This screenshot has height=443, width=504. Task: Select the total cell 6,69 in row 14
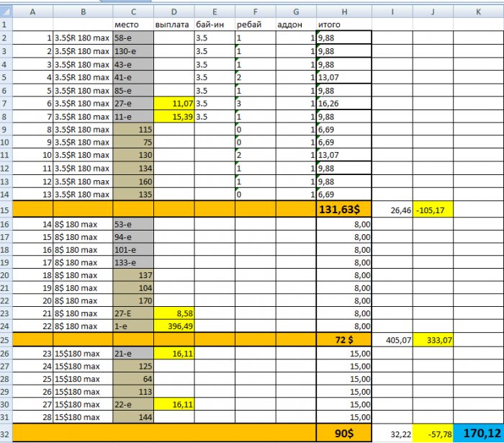(x=344, y=194)
